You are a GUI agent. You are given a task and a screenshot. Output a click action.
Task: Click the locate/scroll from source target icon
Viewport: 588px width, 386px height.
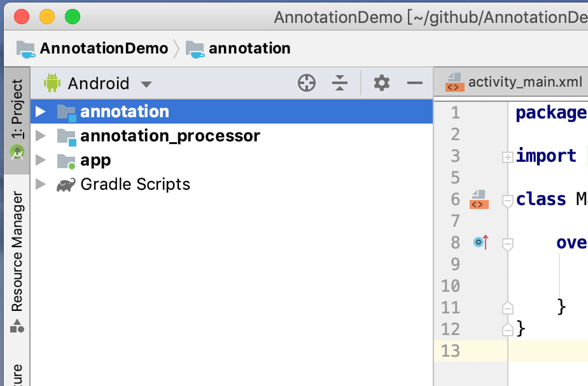[x=307, y=83]
